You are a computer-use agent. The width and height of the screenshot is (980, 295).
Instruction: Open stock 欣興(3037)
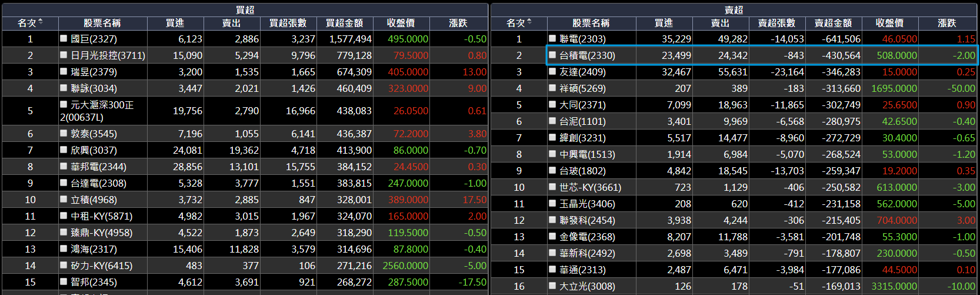point(94,150)
